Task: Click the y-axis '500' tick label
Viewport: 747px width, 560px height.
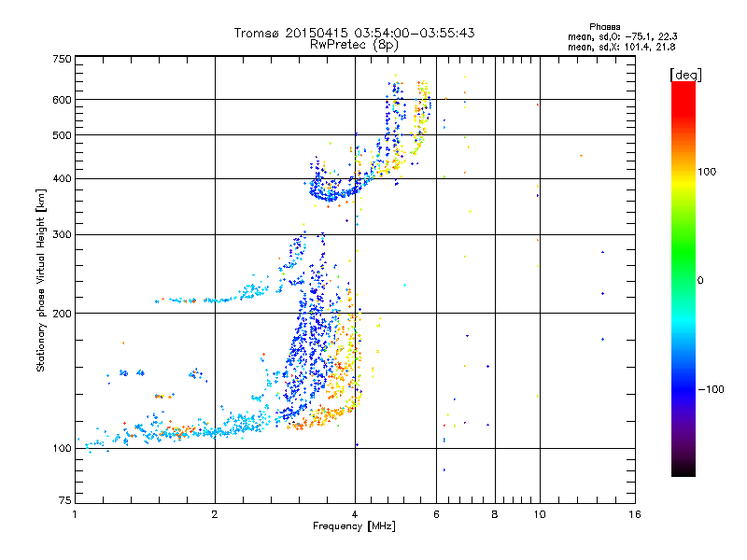Action: (62, 135)
